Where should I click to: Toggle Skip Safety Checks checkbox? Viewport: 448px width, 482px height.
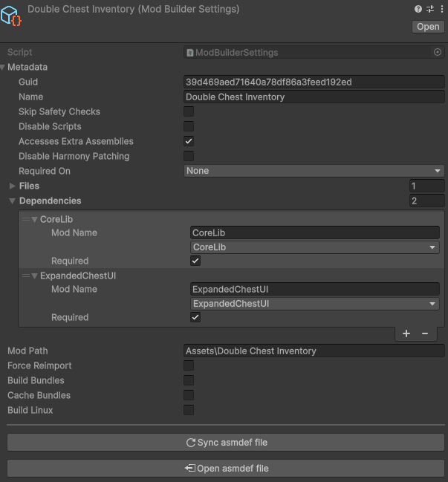[189, 111]
